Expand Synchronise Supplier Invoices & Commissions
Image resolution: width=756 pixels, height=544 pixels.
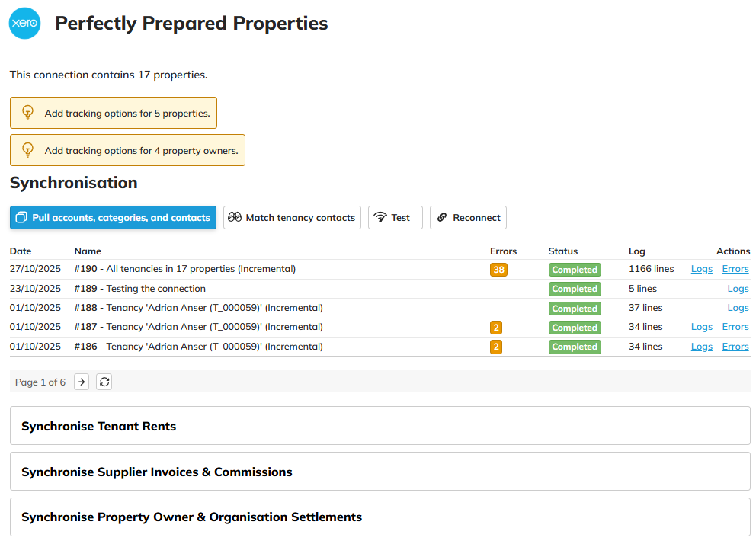pyautogui.click(x=380, y=472)
